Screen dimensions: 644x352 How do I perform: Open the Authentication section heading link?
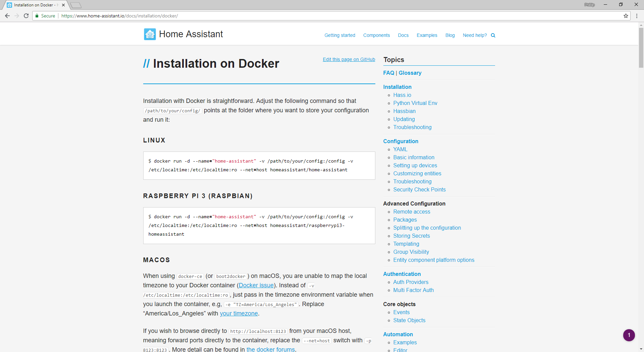pyautogui.click(x=402, y=274)
